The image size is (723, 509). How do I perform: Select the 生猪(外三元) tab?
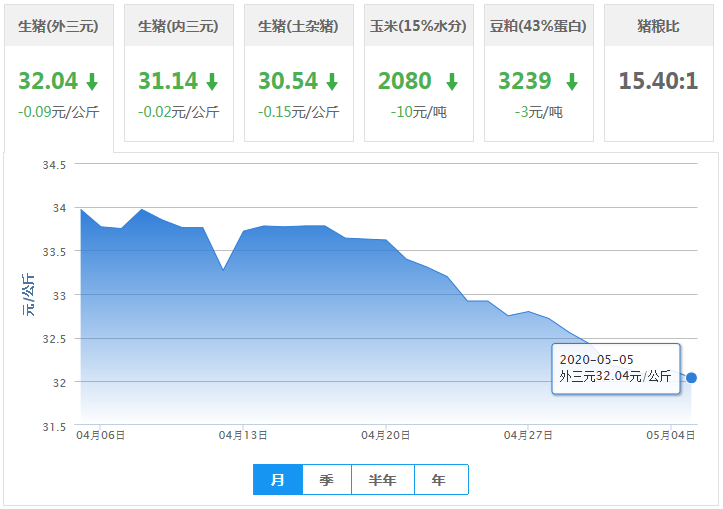[x=58, y=26]
